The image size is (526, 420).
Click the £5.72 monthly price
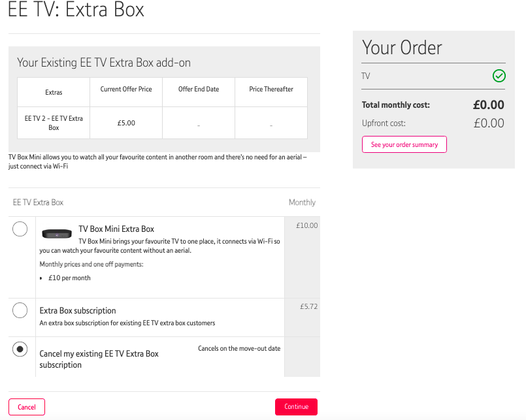(308, 306)
